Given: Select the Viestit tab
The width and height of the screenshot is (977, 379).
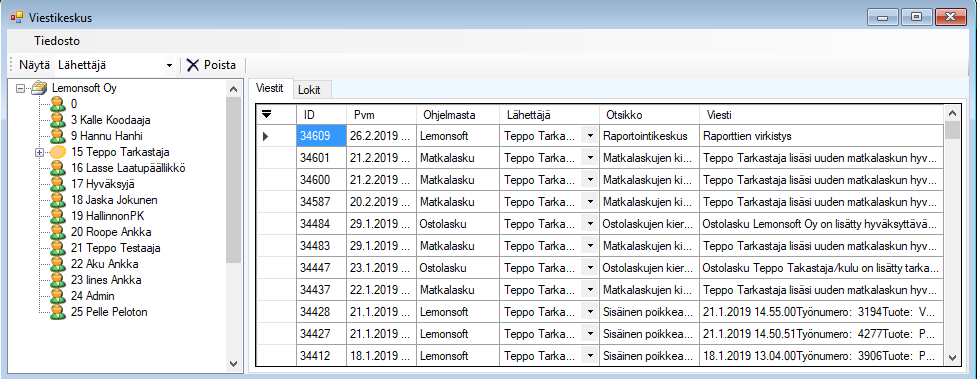Looking at the screenshot, I should coord(270,89).
